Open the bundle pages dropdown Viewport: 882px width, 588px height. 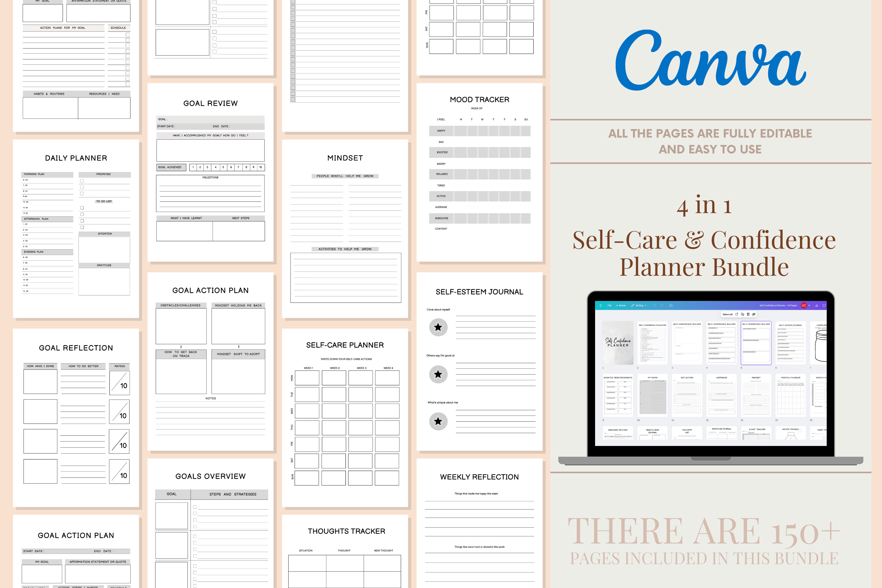[x=781, y=305]
